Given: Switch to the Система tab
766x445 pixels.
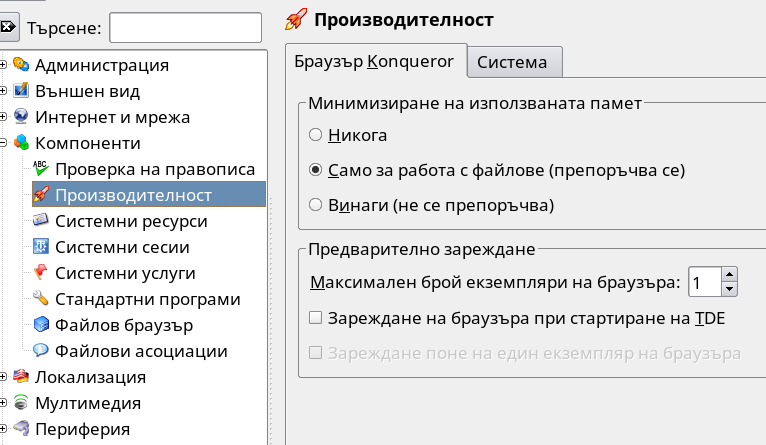Looking at the screenshot, I should coord(514,62).
